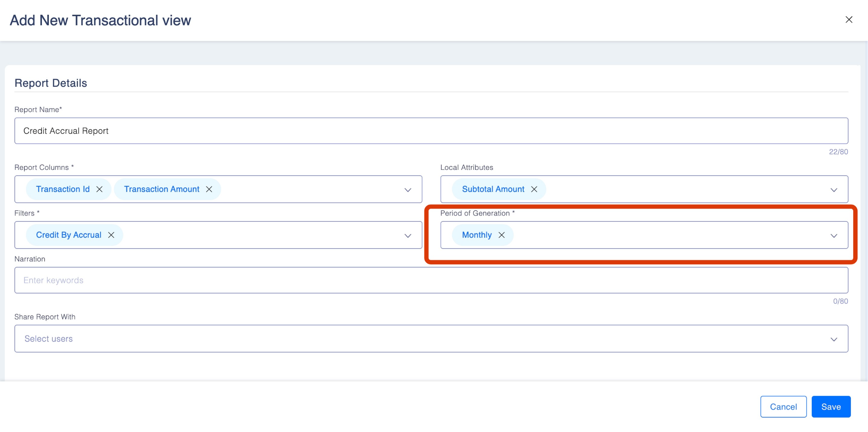Click the Subtotal Amount tag label
The width and height of the screenshot is (868, 432).
[493, 189]
